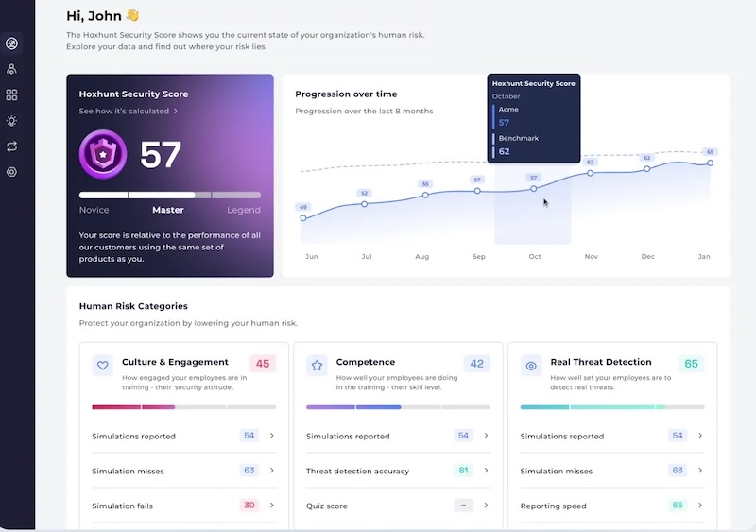The height and width of the screenshot is (532, 756).
Task: Open Competence card title
Action: click(x=366, y=362)
